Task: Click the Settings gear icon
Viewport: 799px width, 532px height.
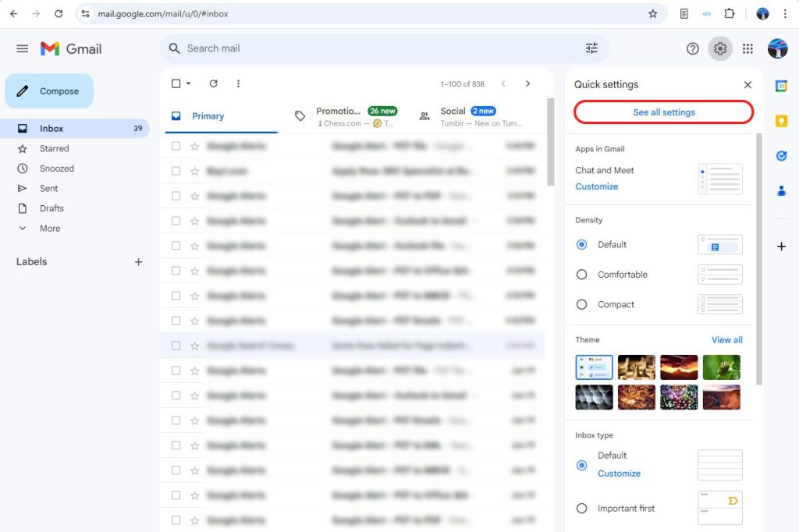Action: [720, 48]
